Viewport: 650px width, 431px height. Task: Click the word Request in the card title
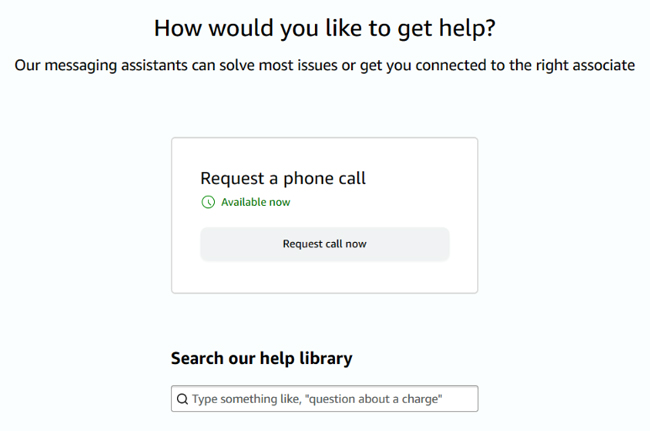[x=232, y=179]
